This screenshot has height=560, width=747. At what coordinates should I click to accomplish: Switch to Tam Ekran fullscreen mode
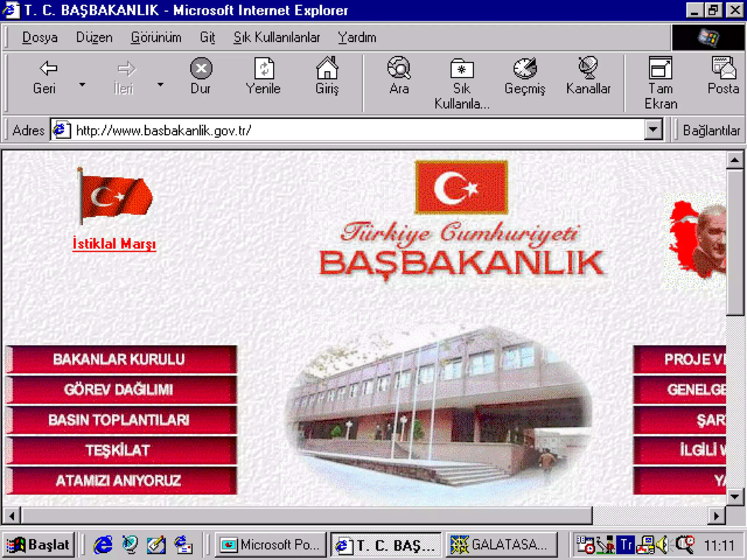pos(660,69)
